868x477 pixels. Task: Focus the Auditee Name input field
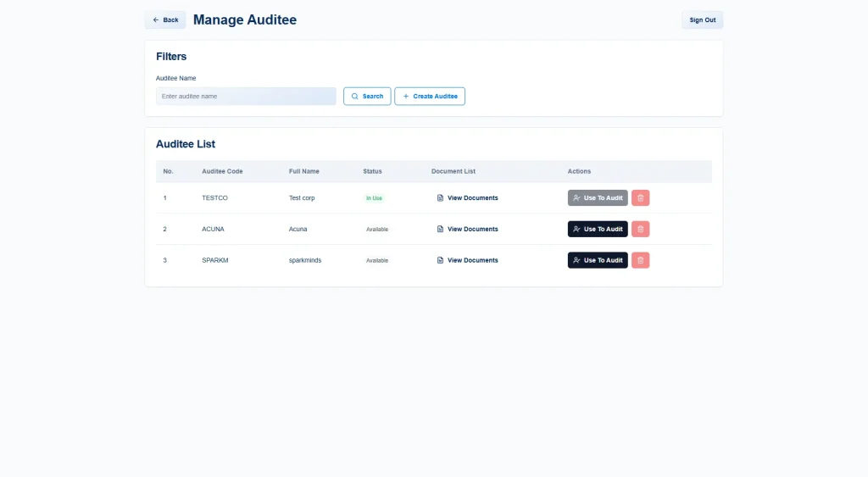click(x=246, y=97)
